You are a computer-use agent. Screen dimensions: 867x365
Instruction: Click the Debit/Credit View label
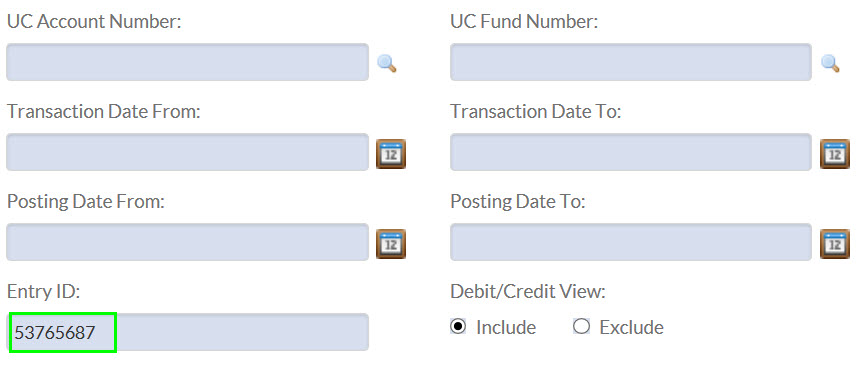(528, 291)
